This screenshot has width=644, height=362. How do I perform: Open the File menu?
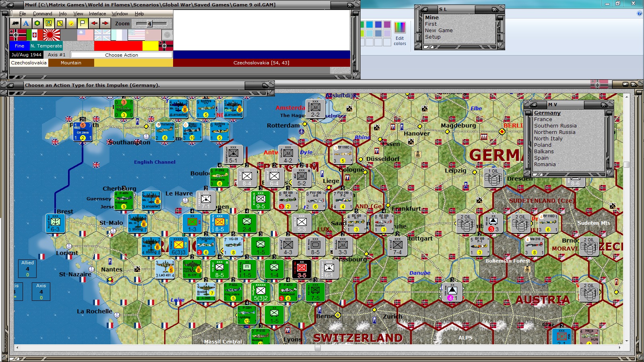tap(23, 14)
